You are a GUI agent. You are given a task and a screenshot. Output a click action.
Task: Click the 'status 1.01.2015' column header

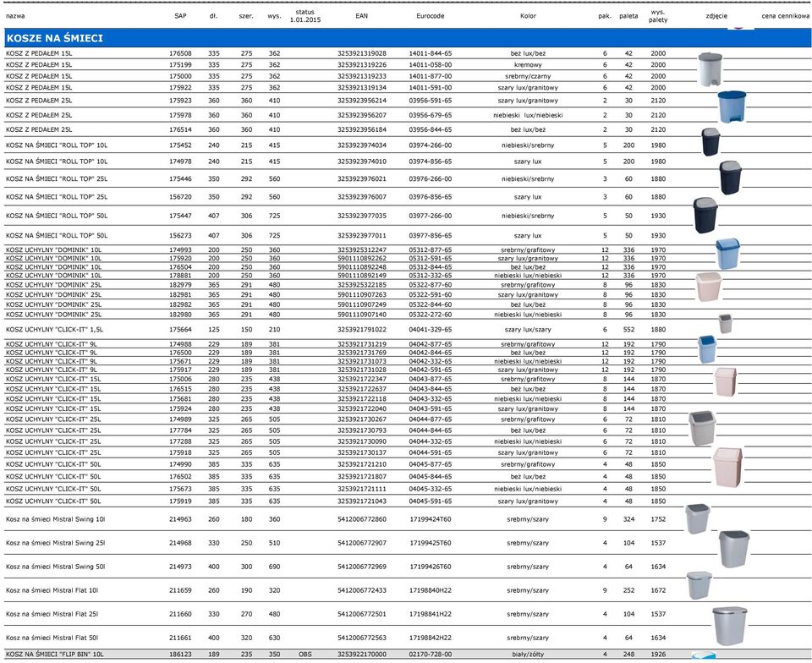[305, 16]
